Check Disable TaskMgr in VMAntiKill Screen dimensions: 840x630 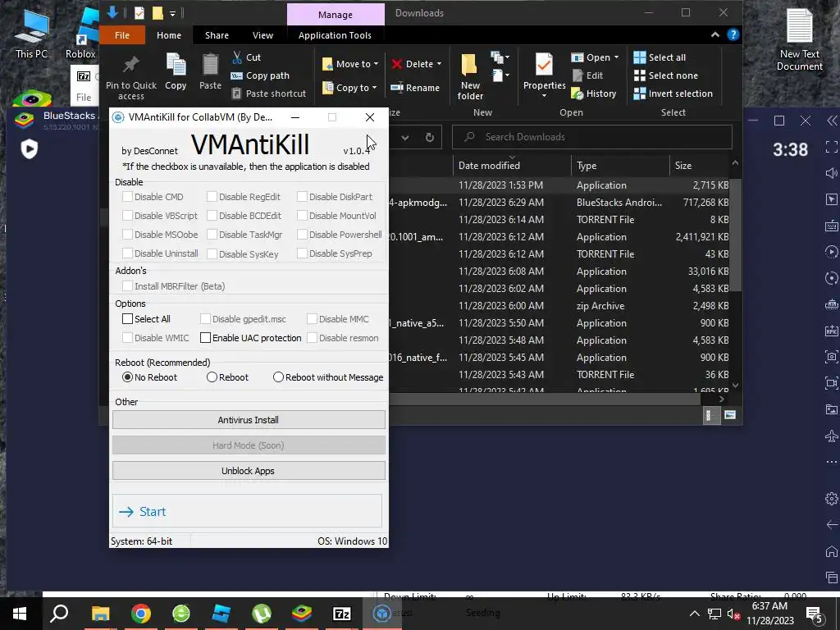[212, 234]
